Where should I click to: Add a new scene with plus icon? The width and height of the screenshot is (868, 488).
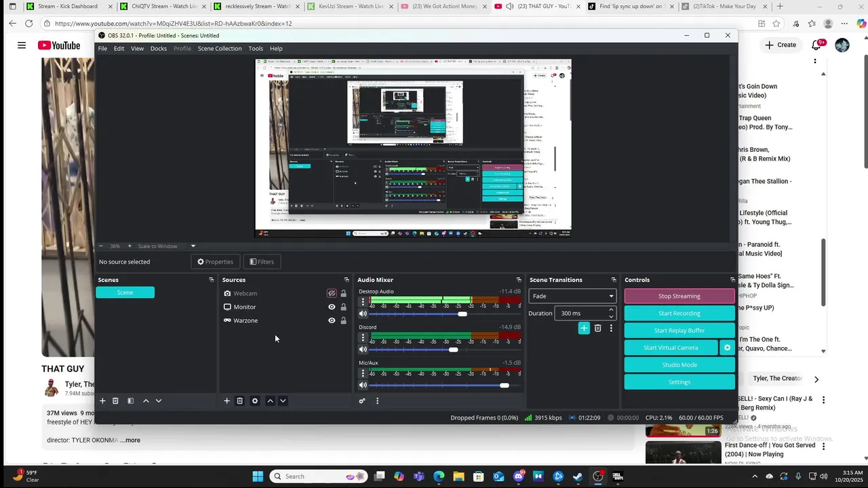pyautogui.click(x=102, y=401)
